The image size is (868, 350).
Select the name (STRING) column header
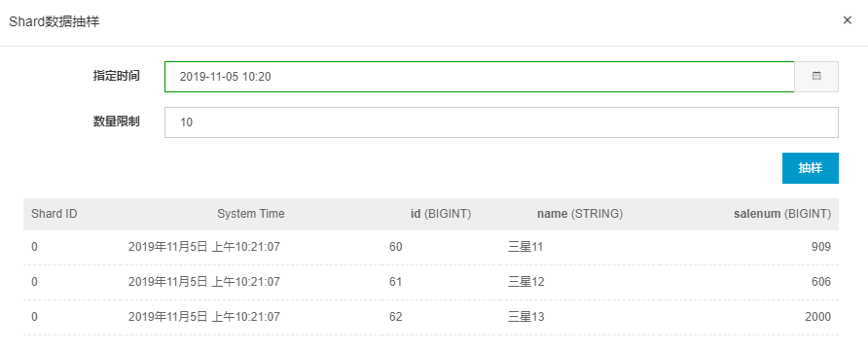580,214
